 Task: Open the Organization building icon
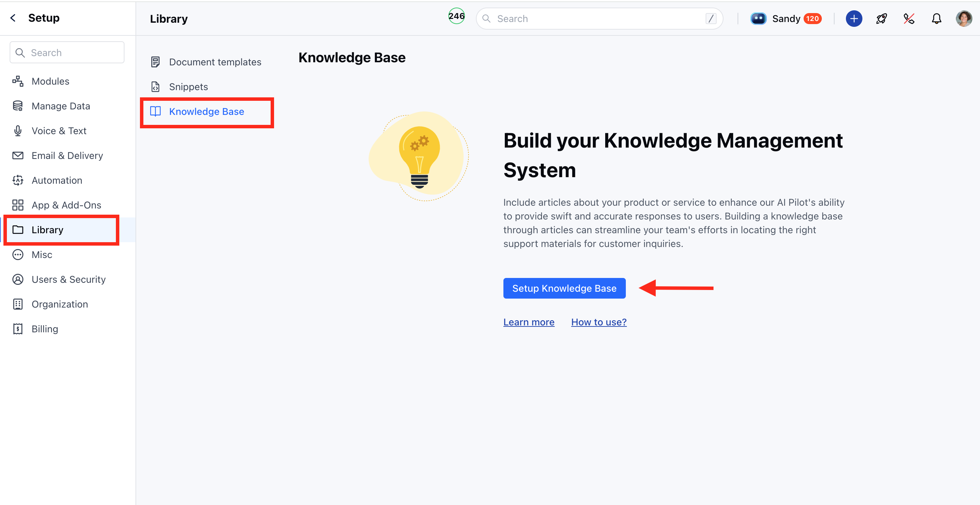(18, 304)
